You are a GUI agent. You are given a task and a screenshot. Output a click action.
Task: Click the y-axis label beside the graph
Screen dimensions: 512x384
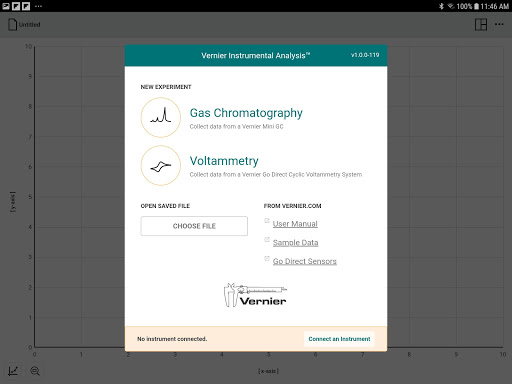click(12, 202)
